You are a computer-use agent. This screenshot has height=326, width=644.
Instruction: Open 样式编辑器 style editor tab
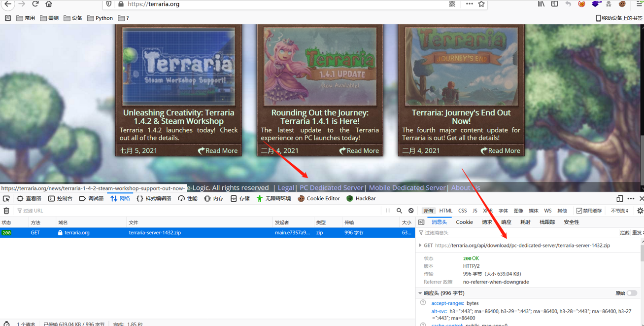[154, 199]
